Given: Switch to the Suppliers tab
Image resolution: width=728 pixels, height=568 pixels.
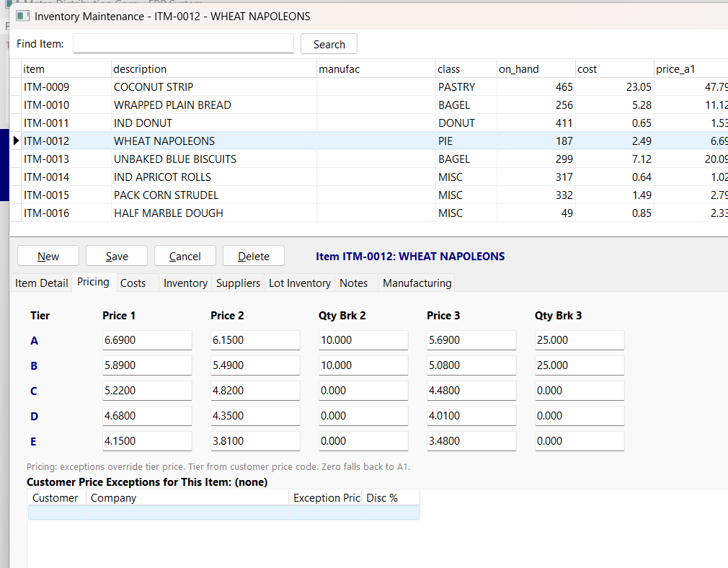Looking at the screenshot, I should [238, 283].
